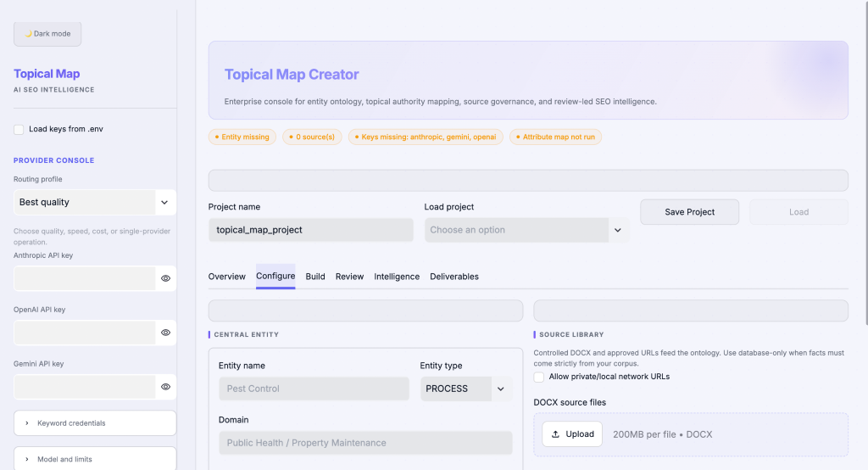Click the disabled Load button
The image size is (868, 470).
pos(798,212)
